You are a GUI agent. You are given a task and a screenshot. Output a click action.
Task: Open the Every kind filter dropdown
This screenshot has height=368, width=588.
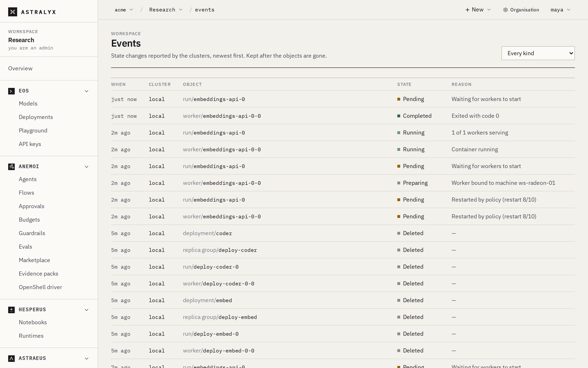pyautogui.click(x=538, y=53)
